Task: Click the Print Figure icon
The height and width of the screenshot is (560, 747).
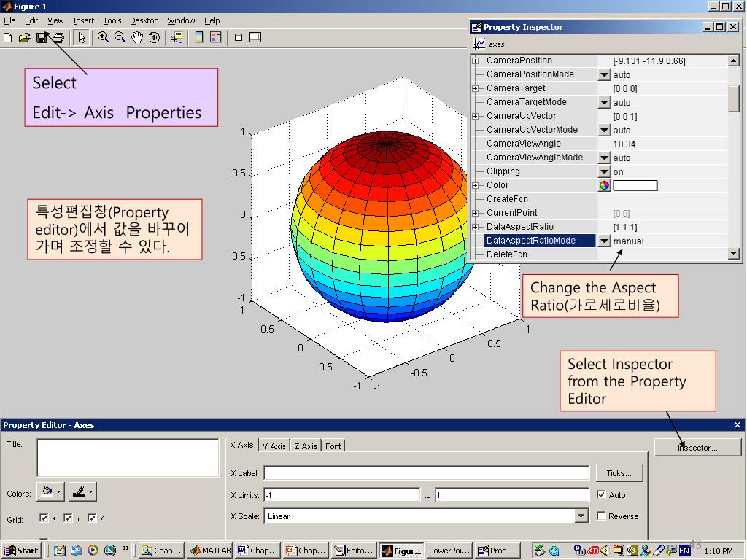Action: click(x=58, y=38)
